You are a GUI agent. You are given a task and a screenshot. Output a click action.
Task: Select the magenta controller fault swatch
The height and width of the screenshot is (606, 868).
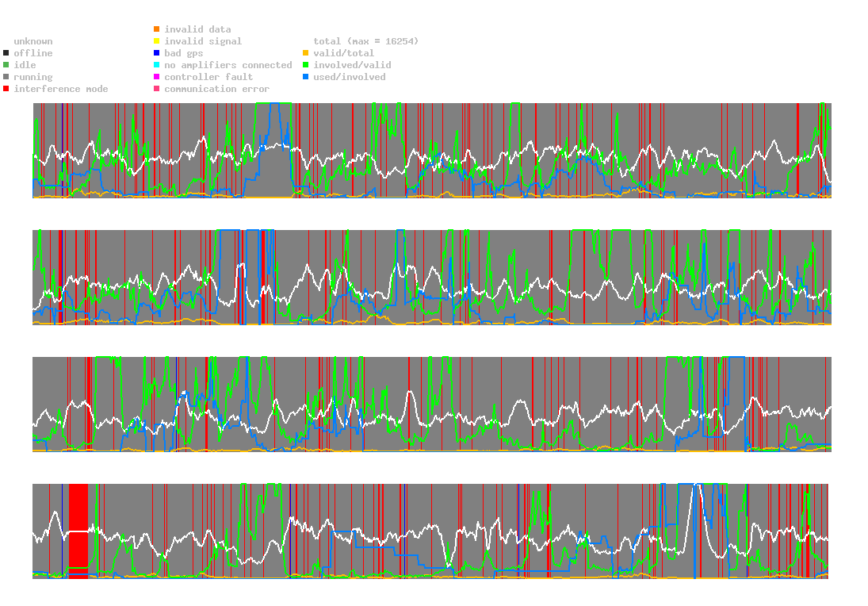[x=157, y=77]
